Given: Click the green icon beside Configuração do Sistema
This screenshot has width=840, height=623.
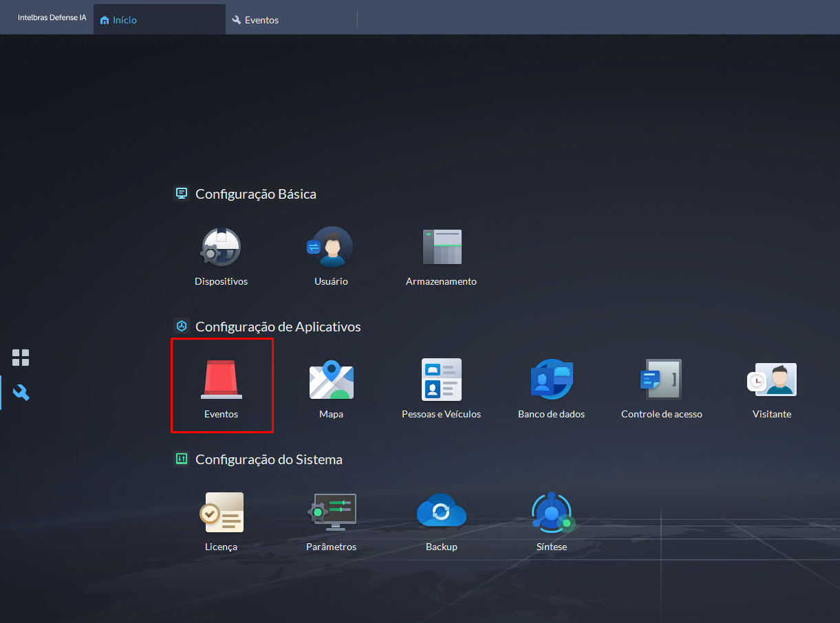Looking at the screenshot, I should tap(182, 459).
